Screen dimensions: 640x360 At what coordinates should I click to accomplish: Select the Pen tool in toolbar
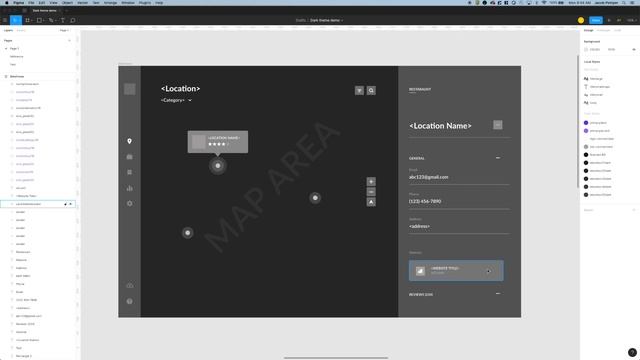click(51, 20)
